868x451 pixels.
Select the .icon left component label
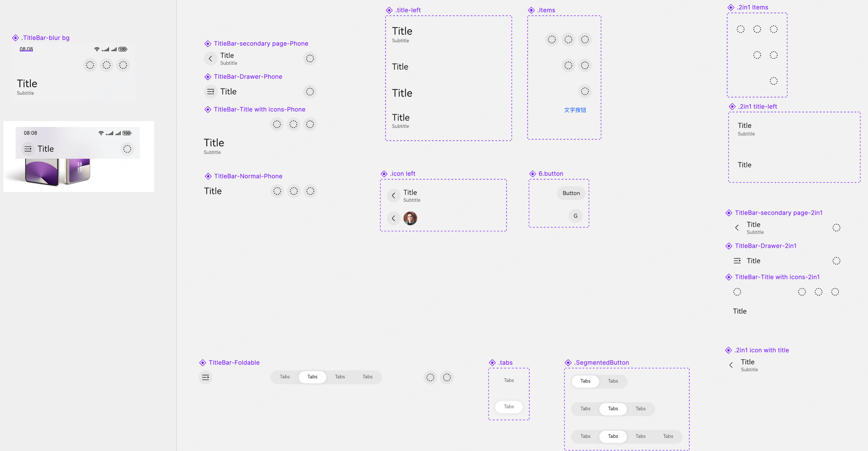(402, 174)
